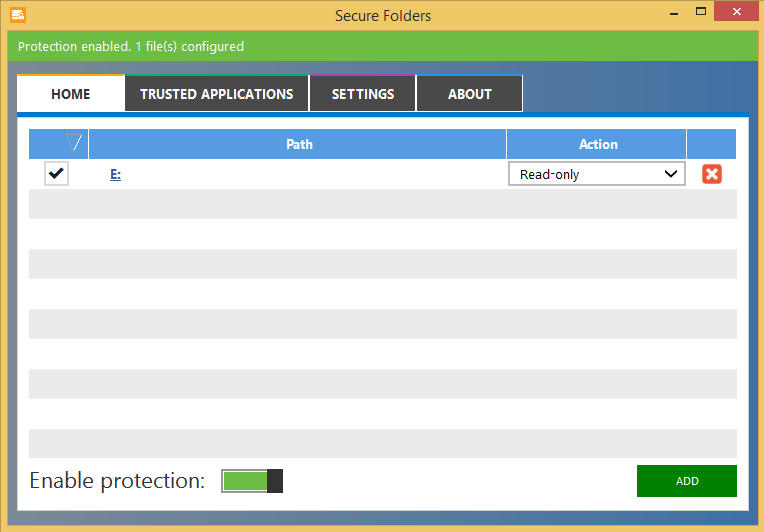
Task: Click the green ADD button
Action: tap(687, 481)
